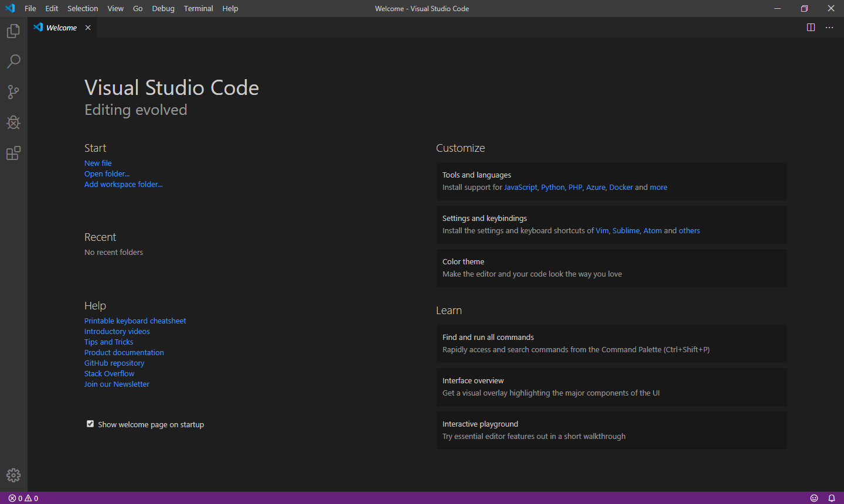Install Azure tools link
The image size is (844, 504).
point(595,187)
